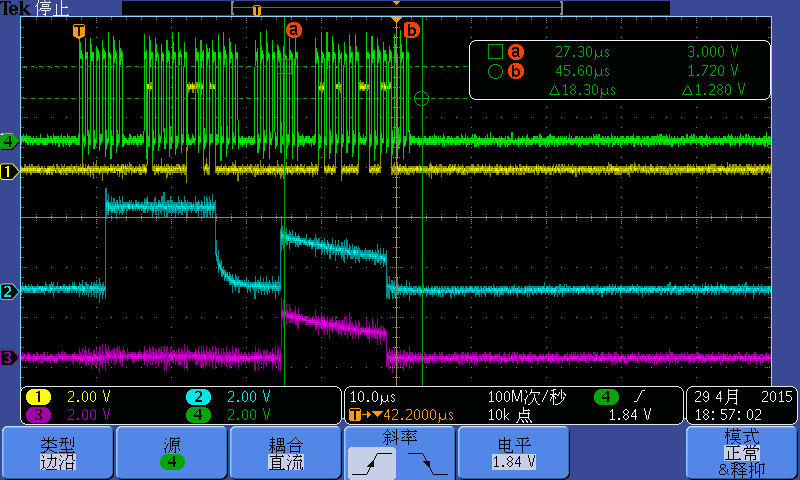Click the circle cursor b icon in readout
Viewport: 800px width, 480px height.
pos(495,71)
